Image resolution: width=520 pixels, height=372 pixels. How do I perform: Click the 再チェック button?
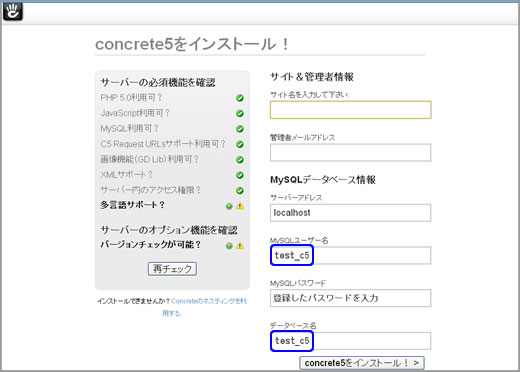click(172, 269)
